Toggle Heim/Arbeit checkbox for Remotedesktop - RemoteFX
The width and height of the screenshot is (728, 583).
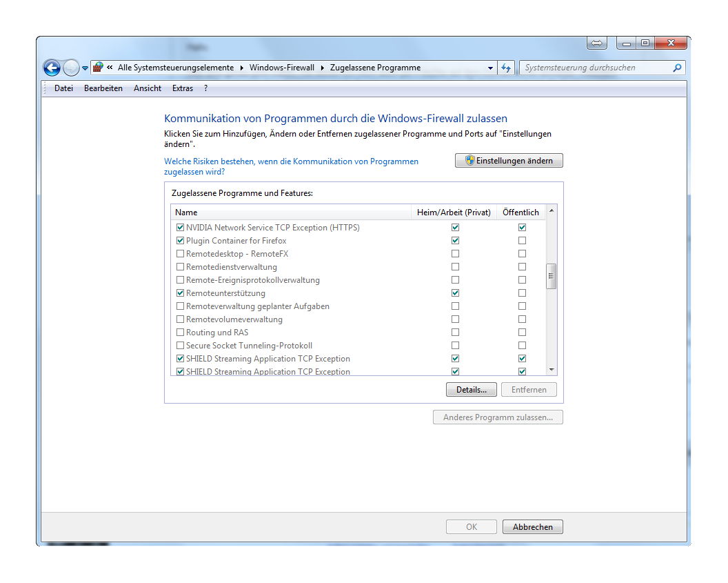(456, 254)
